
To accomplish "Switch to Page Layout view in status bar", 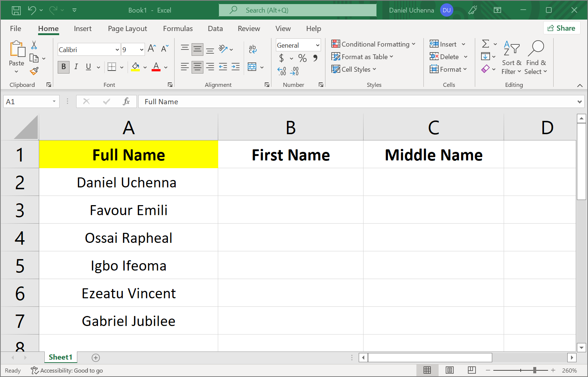I will click(x=449, y=370).
